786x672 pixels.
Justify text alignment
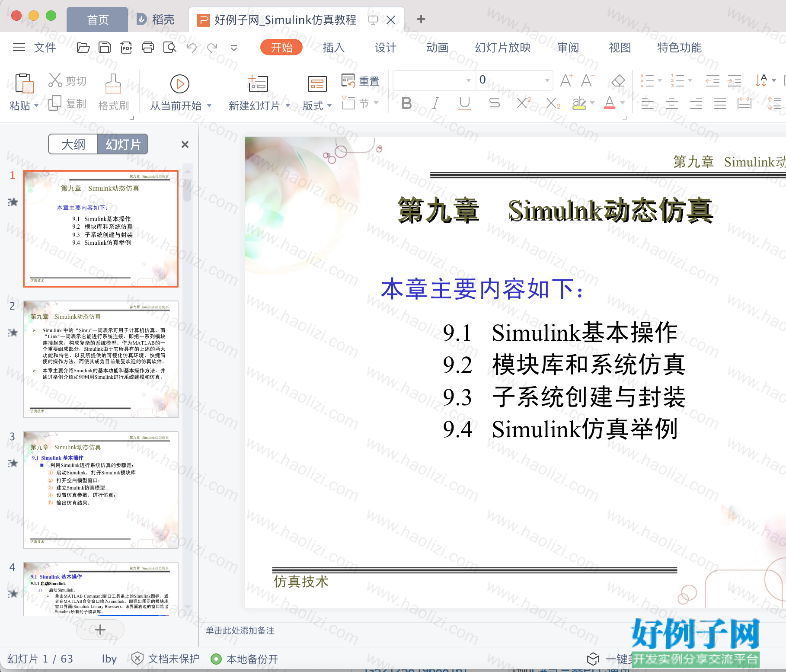[720, 103]
